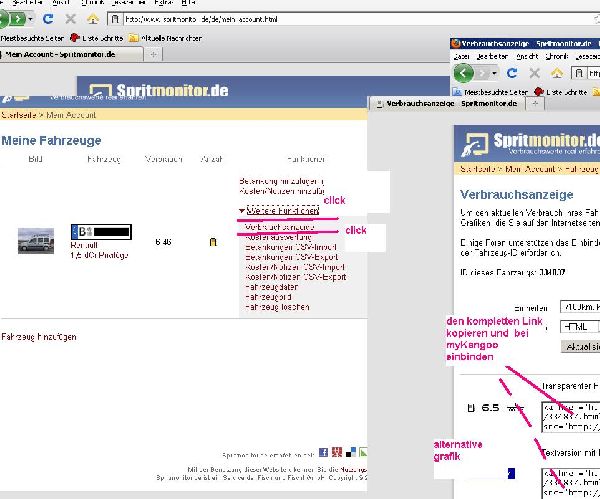
Task: Click Betankungen CSV-Export
Action: pos(292,257)
